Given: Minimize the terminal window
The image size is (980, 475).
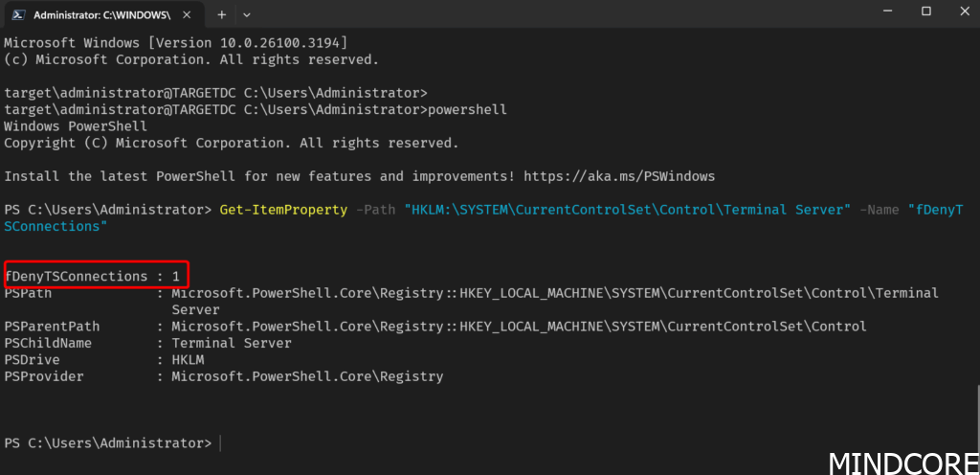Looking at the screenshot, I should pyautogui.click(x=889, y=11).
